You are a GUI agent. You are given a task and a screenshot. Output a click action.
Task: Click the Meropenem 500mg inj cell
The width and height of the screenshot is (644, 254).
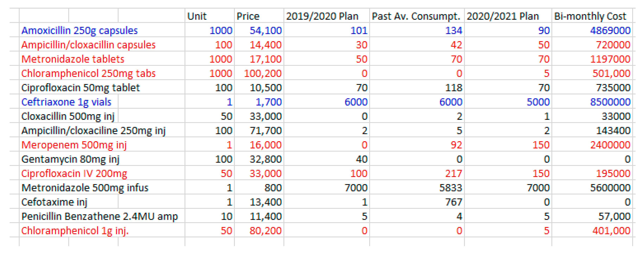coord(74,145)
